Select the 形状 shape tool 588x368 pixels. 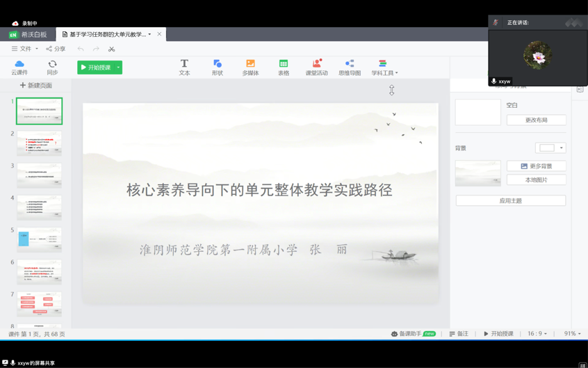[217, 67]
